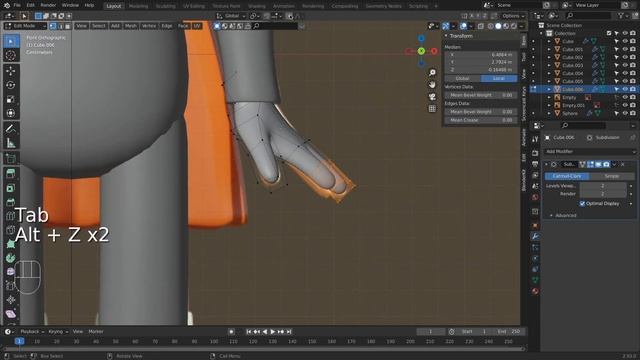
Task: Click the outliner search field
Action: [x=588, y=16]
